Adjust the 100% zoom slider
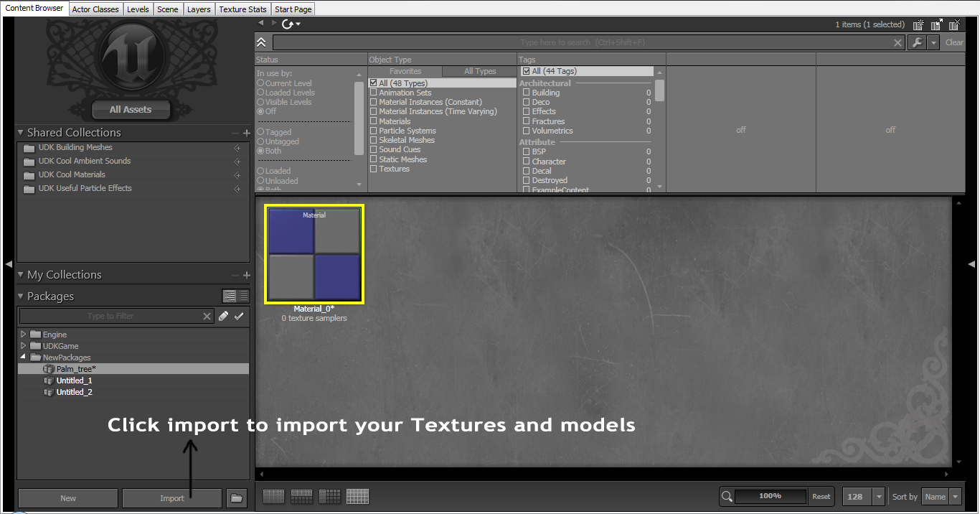 click(x=770, y=496)
